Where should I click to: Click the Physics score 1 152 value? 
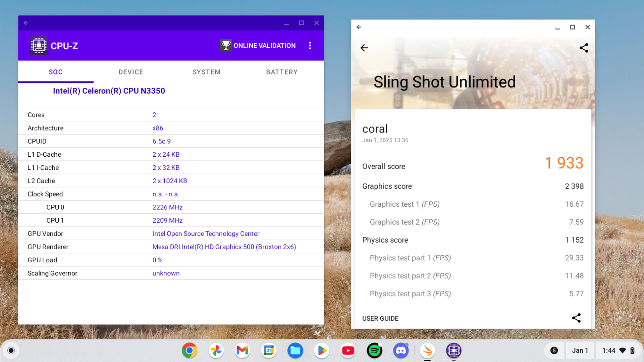coord(574,240)
